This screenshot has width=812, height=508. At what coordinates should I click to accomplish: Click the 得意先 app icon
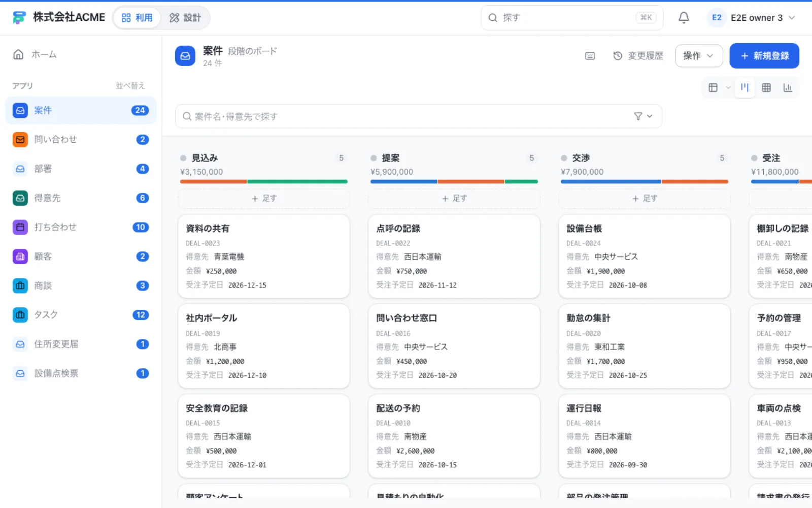point(20,198)
